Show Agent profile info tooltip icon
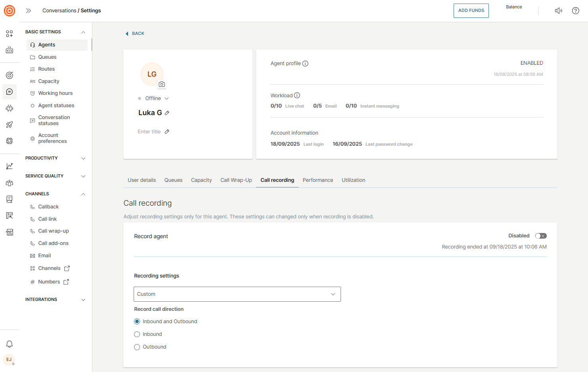 pos(305,64)
